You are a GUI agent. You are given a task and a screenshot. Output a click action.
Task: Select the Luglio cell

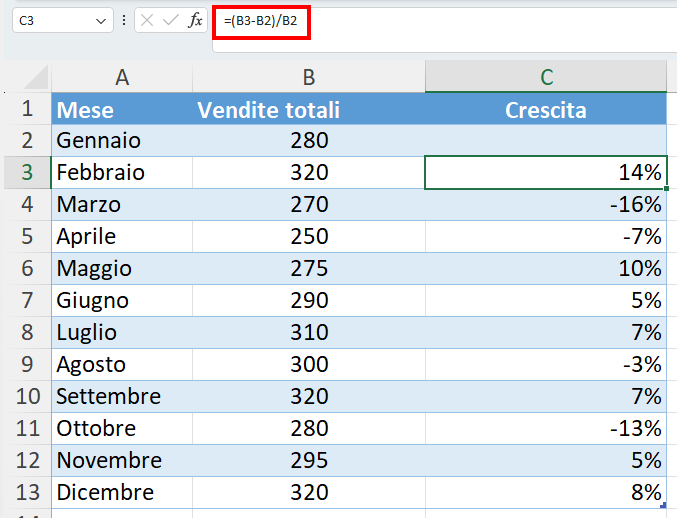pos(122,332)
